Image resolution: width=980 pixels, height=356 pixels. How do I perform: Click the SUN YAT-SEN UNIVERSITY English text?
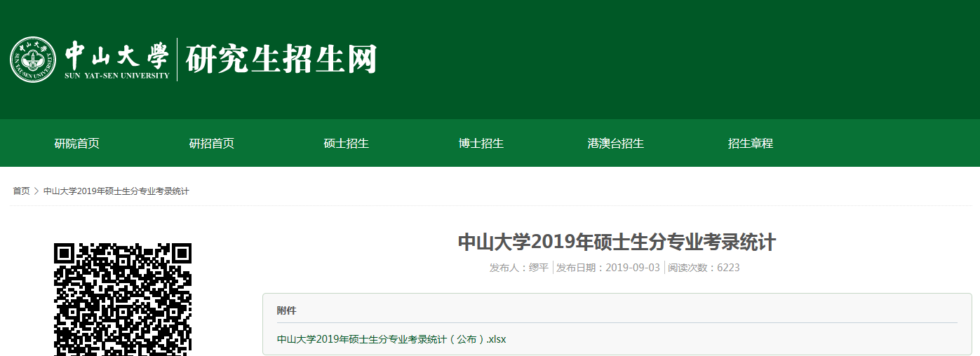pyautogui.click(x=117, y=76)
